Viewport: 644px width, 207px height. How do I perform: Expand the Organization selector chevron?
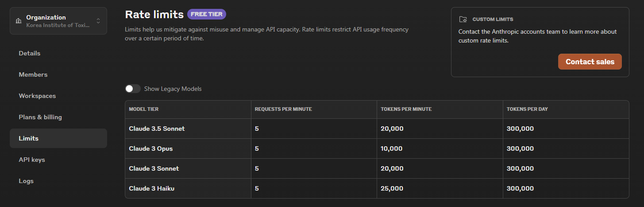tap(98, 21)
